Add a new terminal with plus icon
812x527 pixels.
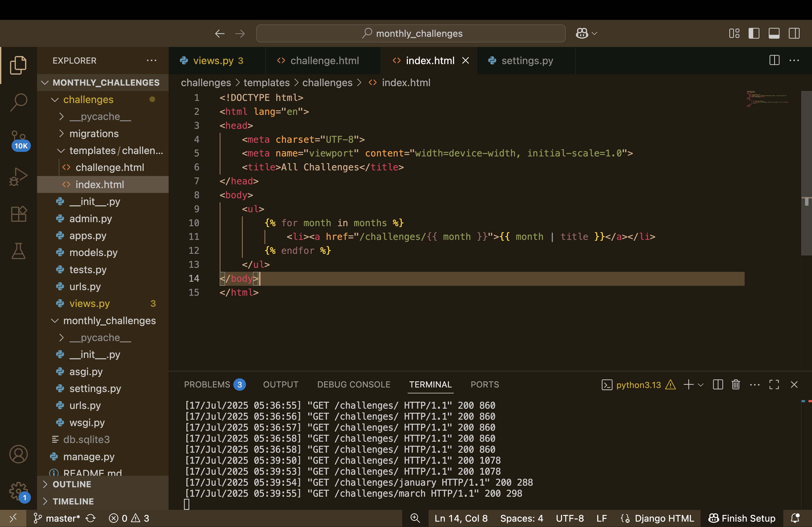click(x=688, y=385)
